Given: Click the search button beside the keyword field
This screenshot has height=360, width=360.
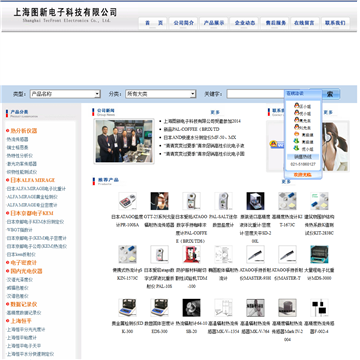Looking at the screenshot, I should pos(330,94).
